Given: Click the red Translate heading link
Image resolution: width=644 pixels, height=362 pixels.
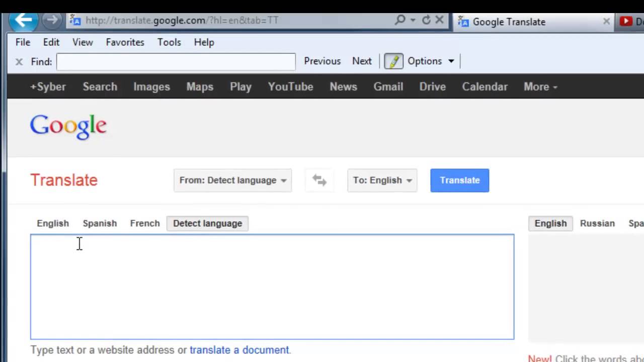Looking at the screenshot, I should tap(64, 180).
